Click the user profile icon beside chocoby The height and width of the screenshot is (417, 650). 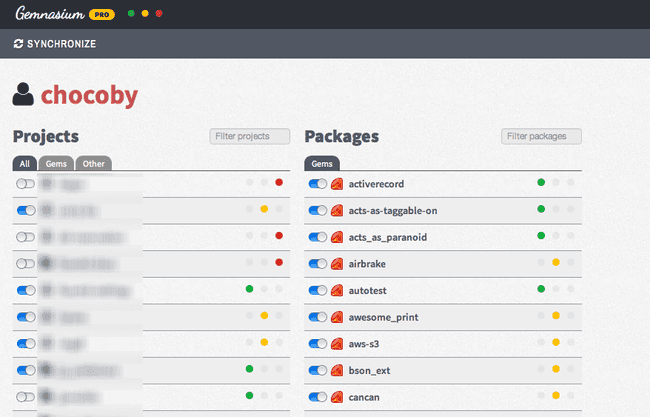tap(24, 95)
